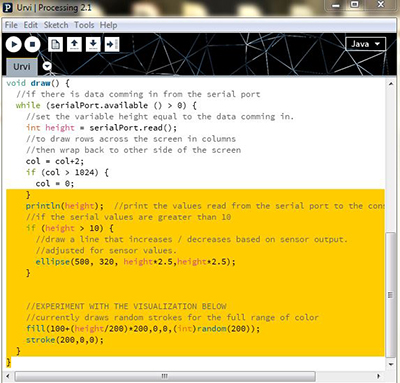Open the File menu
This screenshot has height=383, width=400.
(11, 25)
